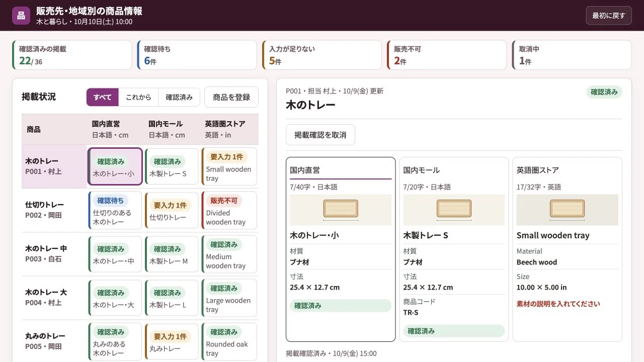Click the 確認済み status bar in 国内モール card
The width and height of the screenshot is (644, 362).
click(454, 331)
